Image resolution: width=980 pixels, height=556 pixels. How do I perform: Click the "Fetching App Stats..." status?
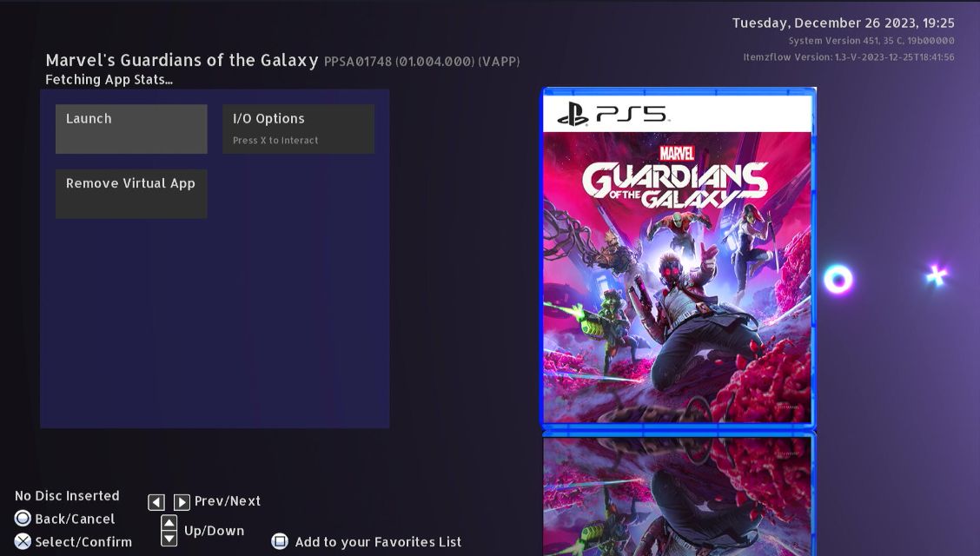(109, 80)
